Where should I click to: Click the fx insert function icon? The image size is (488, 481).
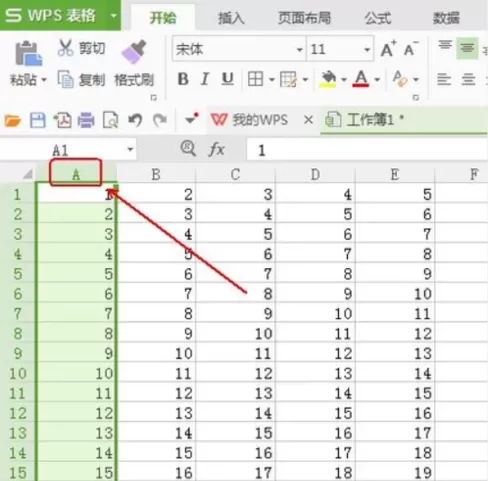pos(217,149)
